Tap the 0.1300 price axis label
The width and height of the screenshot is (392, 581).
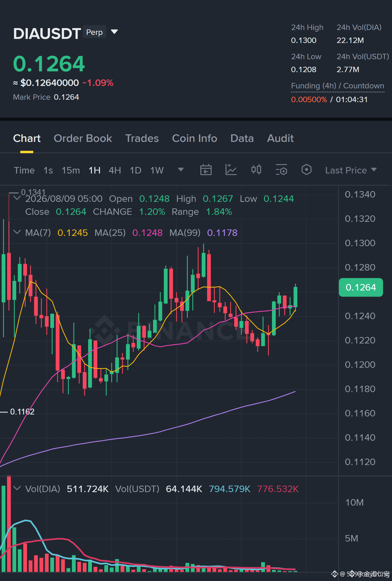(x=360, y=243)
